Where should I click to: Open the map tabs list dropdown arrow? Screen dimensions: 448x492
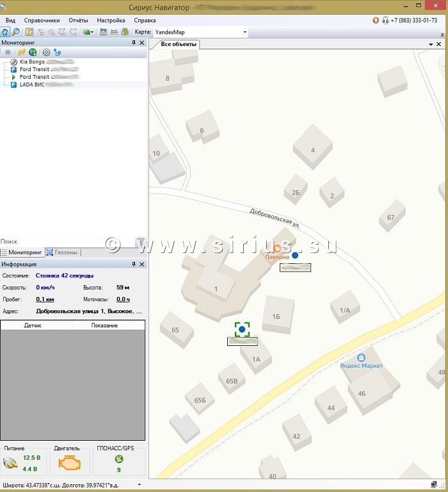point(431,44)
